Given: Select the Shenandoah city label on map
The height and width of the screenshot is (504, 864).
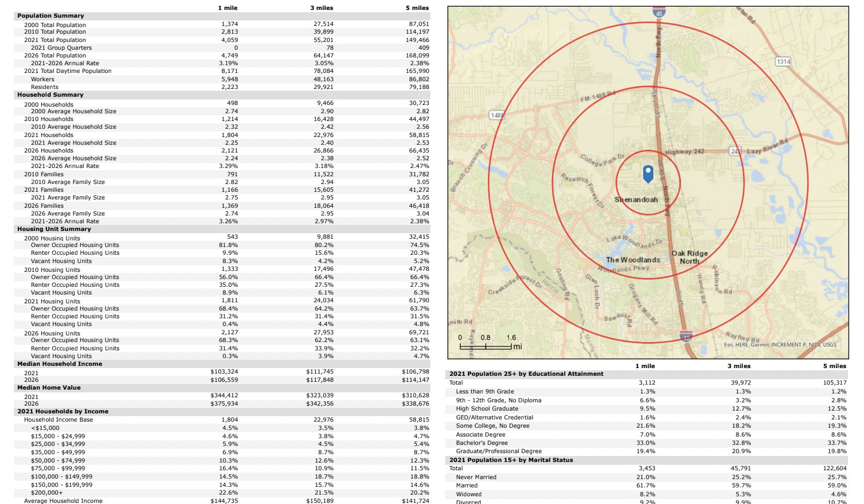Looking at the screenshot, I should coord(636,200).
